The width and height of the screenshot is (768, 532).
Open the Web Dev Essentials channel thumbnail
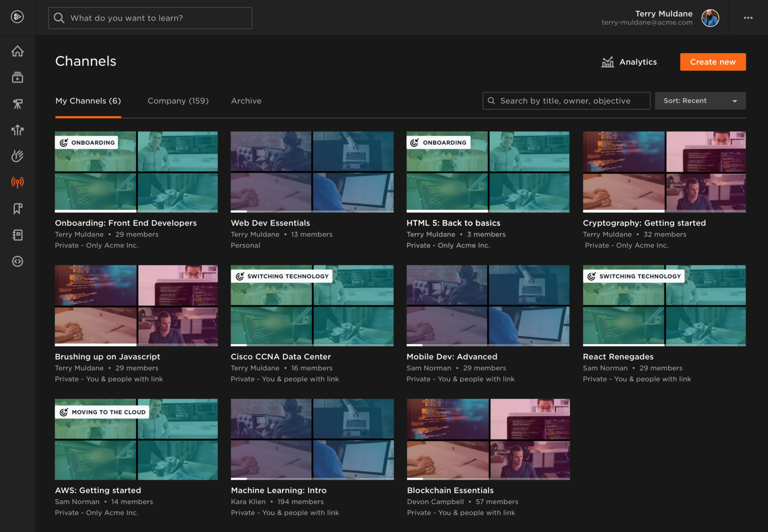click(x=312, y=172)
